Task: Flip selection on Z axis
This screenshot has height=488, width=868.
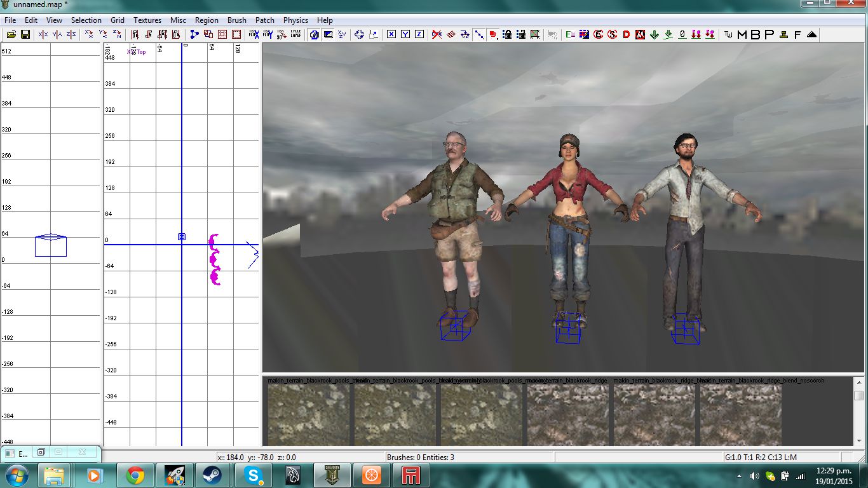Action: pos(71,34)
